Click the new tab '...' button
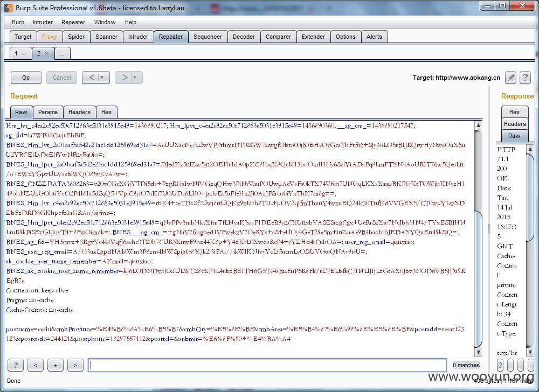This screenshot has width=539, height=392. point(62,53)
